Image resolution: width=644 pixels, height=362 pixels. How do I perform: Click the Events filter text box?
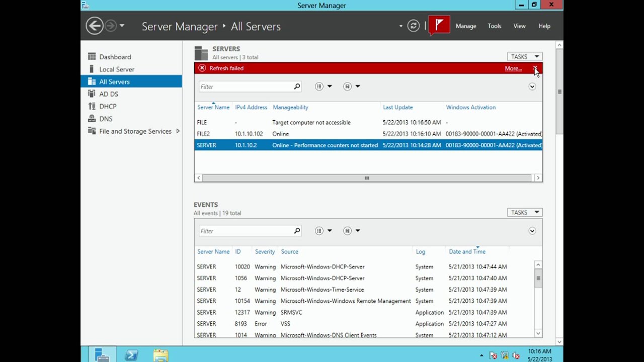tap(245, 231)
